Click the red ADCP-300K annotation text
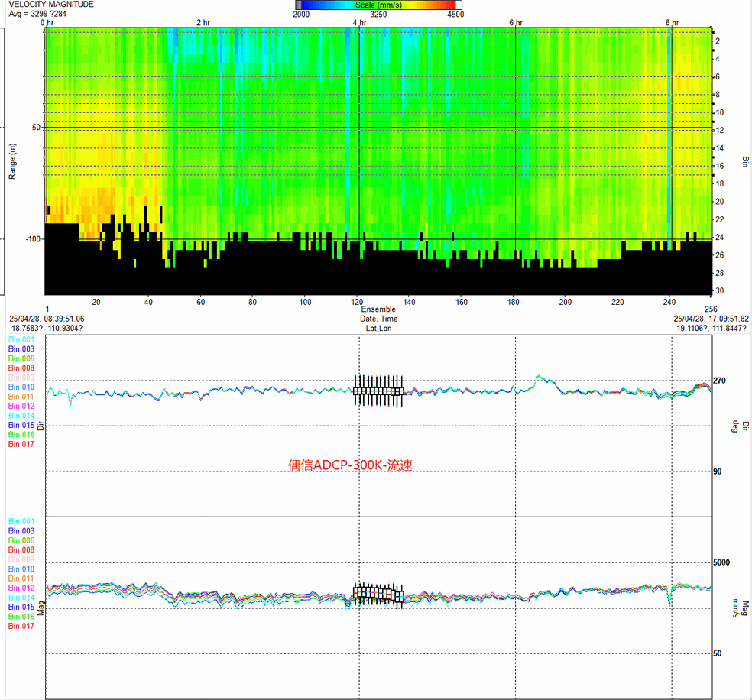This screenshot has height=700, width=752. 350,465
